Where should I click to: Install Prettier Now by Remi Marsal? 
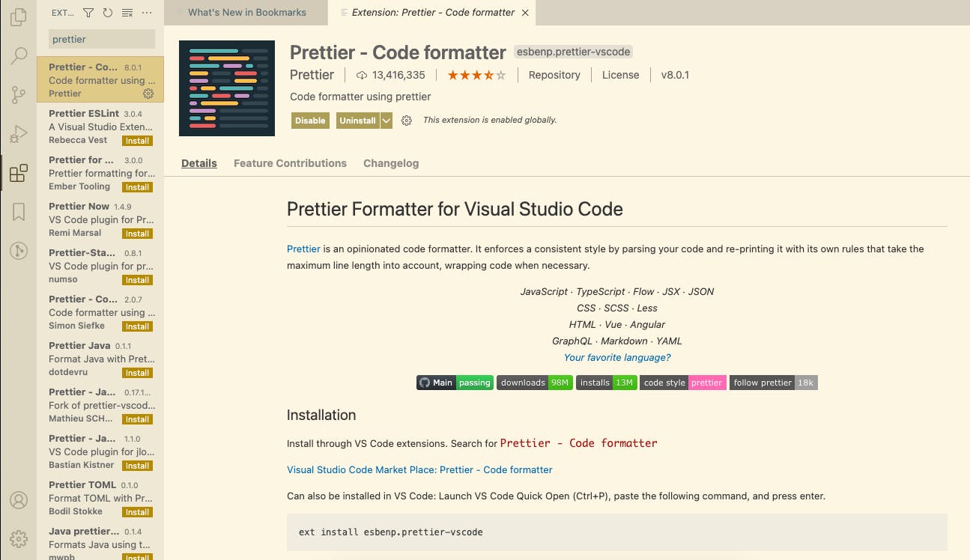(x=137, y=234)
